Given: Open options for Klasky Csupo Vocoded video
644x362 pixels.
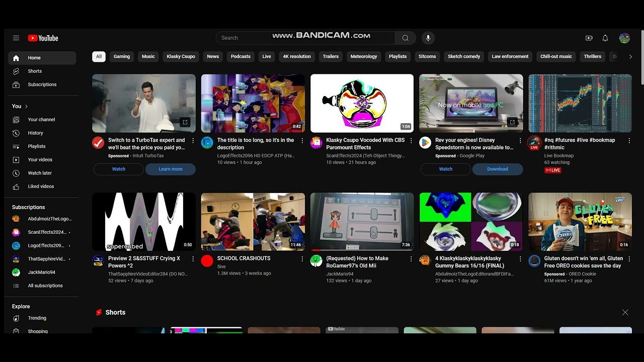Looking at the screenshot, I should [x=411, y=141].
